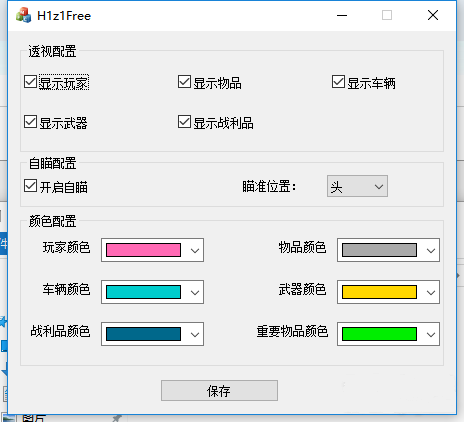This screenshot has height=422, width=464.
Task: Uncheck the 显示物品 checkbox
Action: pyautogui.click(x=184, y=82)
